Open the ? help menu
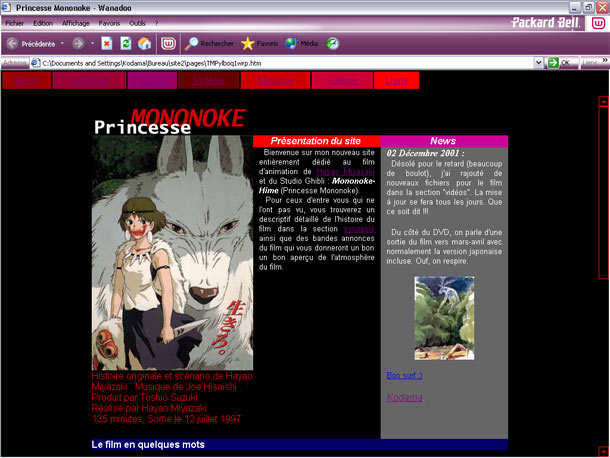 tap(156, 23)
